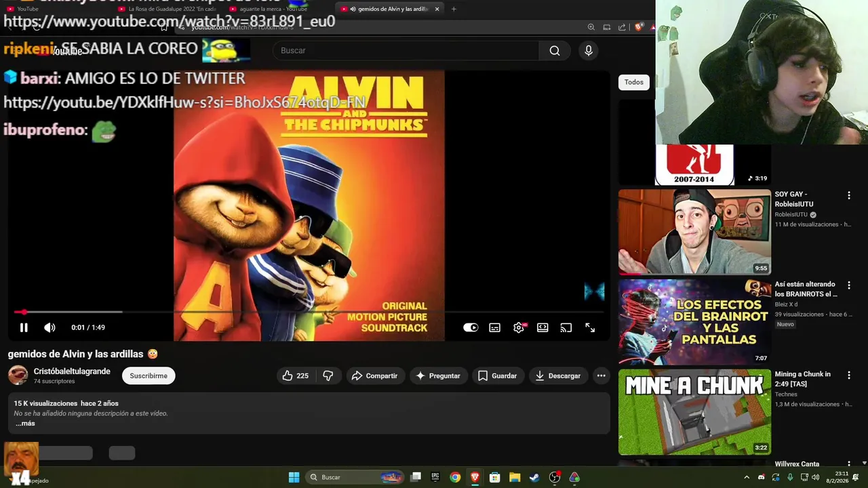Click the Cristóbaleltulagrande channel avatar
Screen dimensions: 868x488
tap(18, 375)
